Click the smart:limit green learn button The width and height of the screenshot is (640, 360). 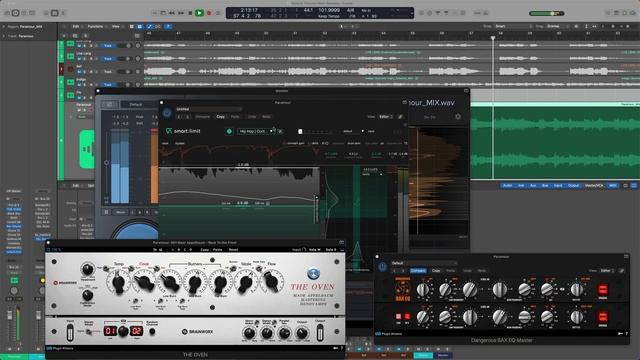coord(229,131)
